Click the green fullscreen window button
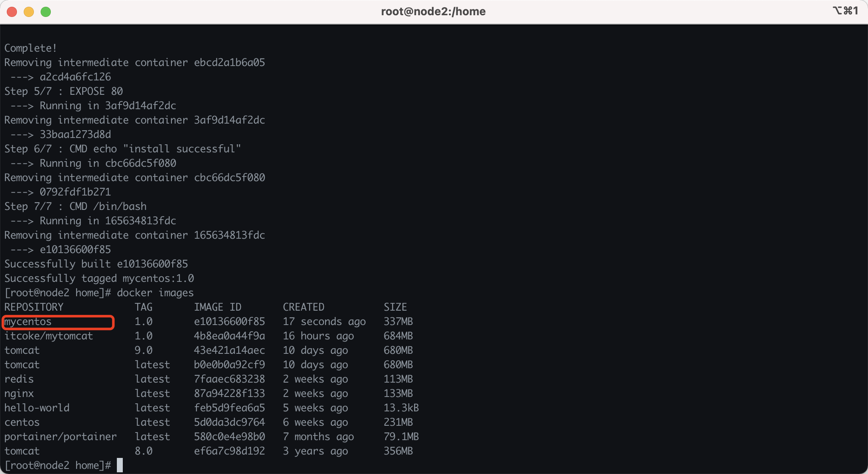The height and width of the screenshot is (474, 868). click(x=46, y=12)
